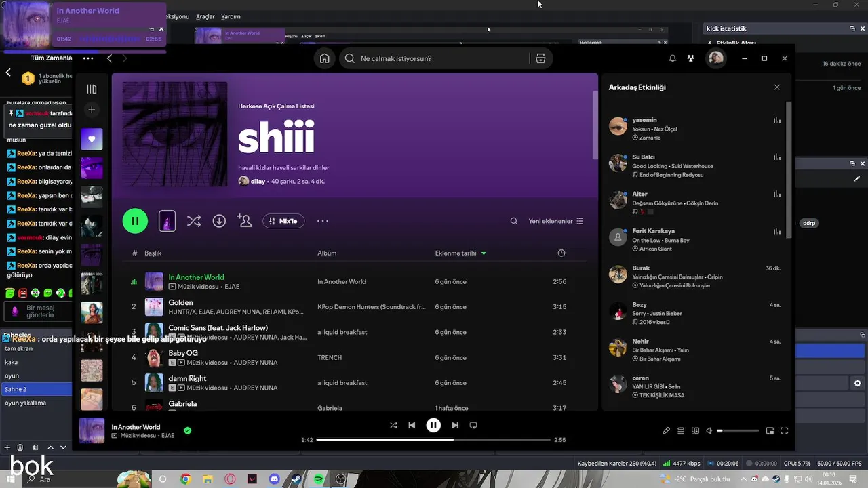Open the album In Another World link
The image size is (868, 488).
coord(342,281)
